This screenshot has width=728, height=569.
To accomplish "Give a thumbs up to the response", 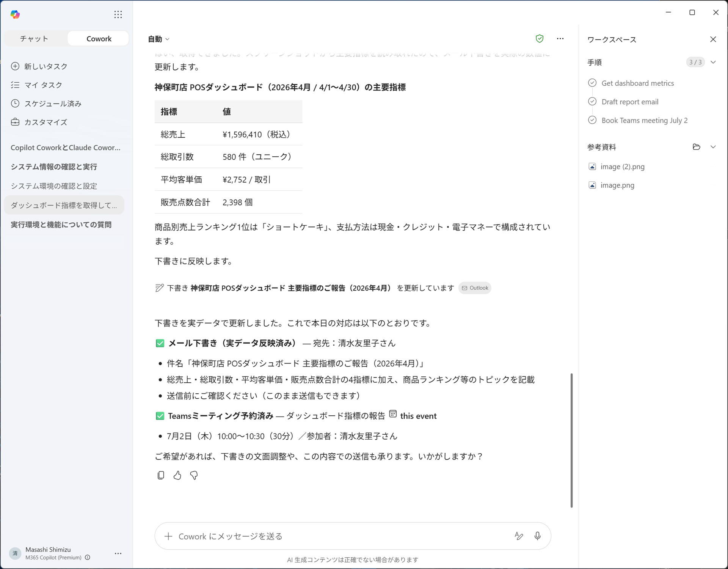I will pyautogui.click(x=177, y=475).
